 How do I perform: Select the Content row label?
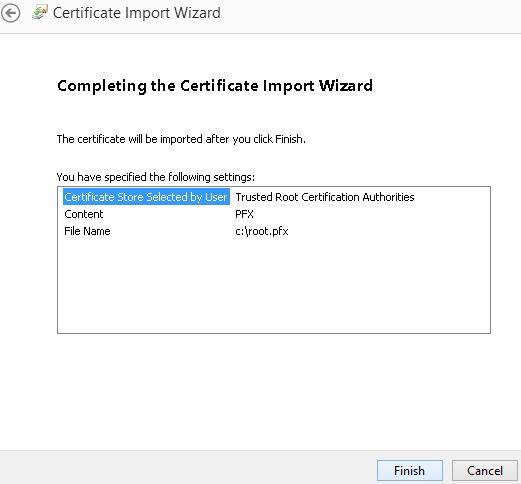click(x=84, y=214)
